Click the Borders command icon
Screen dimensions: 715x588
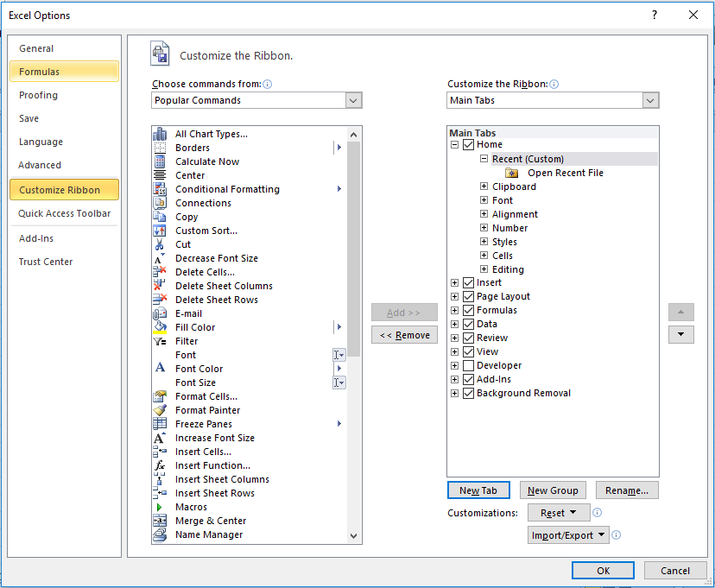160,148
